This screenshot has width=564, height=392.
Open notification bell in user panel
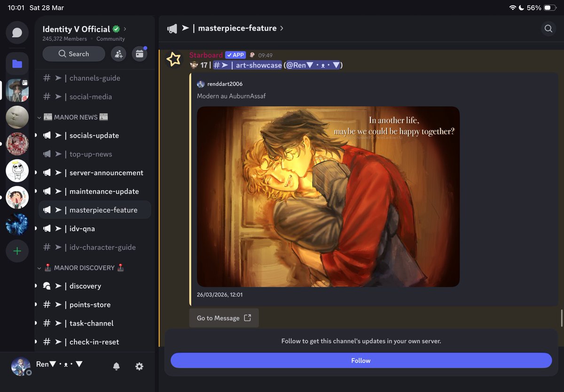pyautogui.click(x=117, y=366)
